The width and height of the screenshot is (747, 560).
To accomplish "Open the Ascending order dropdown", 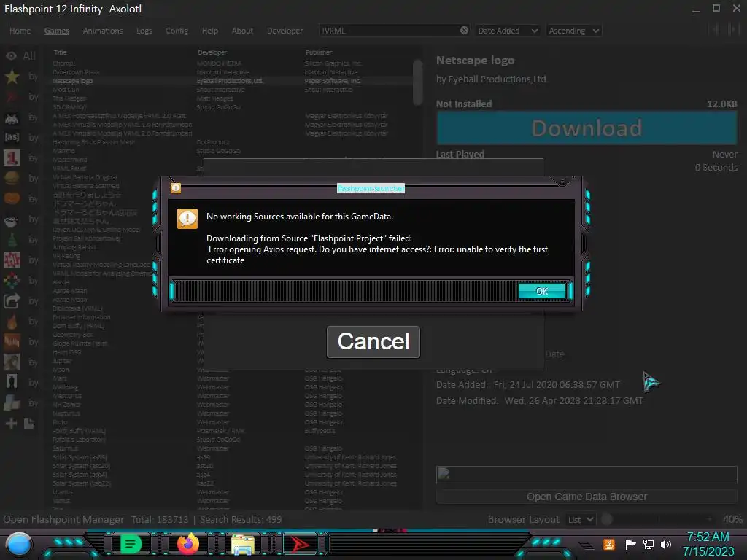I will tap(573, 31).
